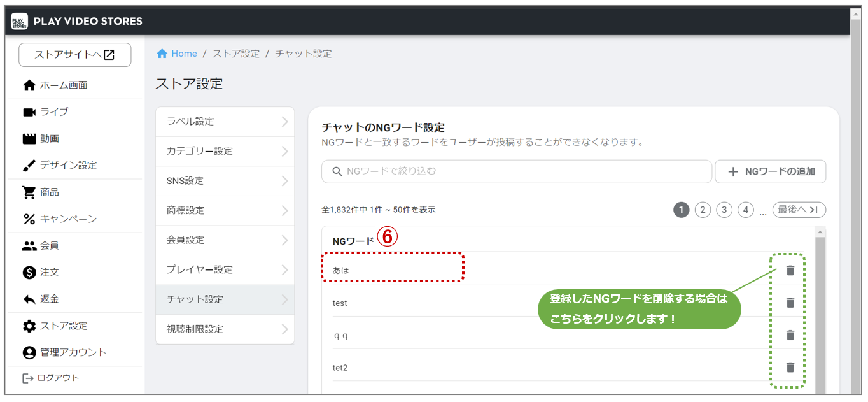868x402 pixels.
Task: Expand ラベル設定 in the settings list
Action: pos(225,122)
